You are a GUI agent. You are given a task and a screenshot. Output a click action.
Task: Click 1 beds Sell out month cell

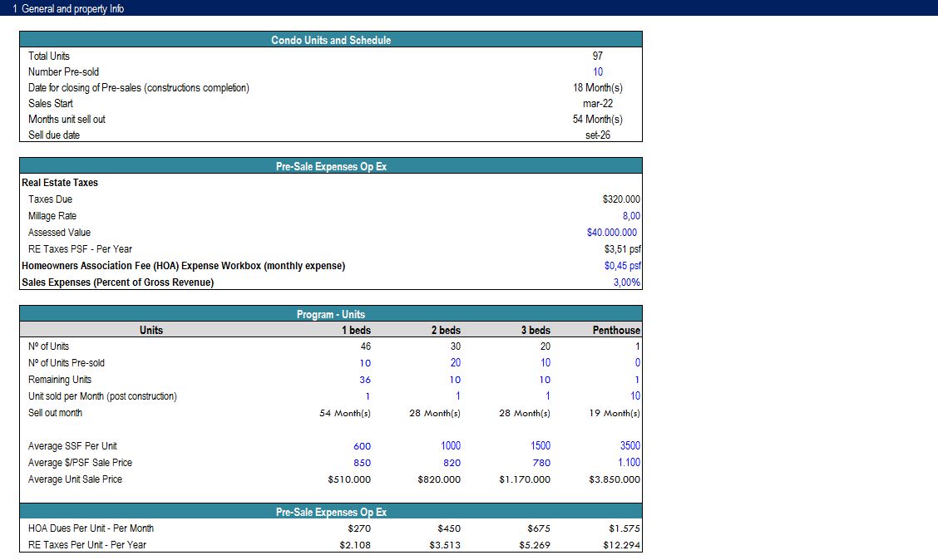345,413
